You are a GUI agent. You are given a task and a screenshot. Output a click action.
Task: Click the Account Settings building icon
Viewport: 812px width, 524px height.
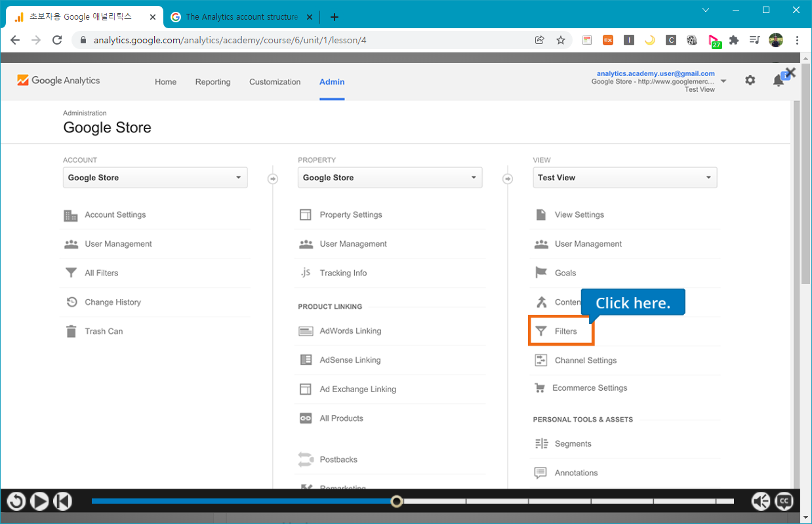[71, 215]
